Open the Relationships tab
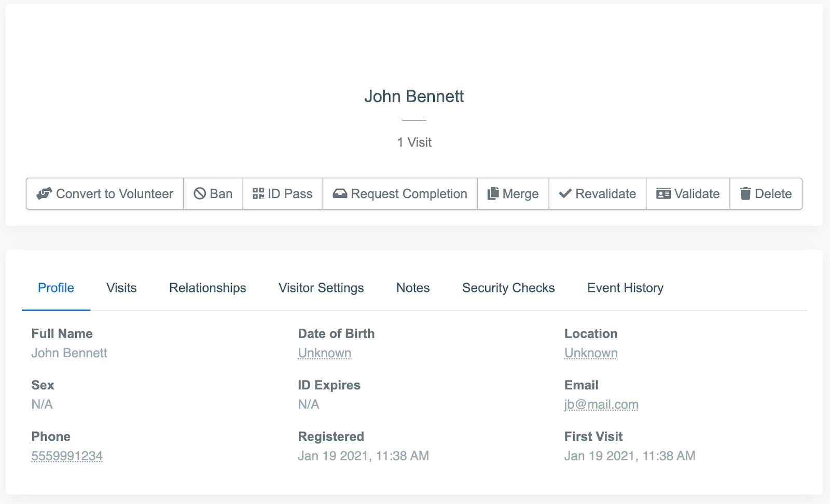The image size is (830, 504). tap(208, 288)
